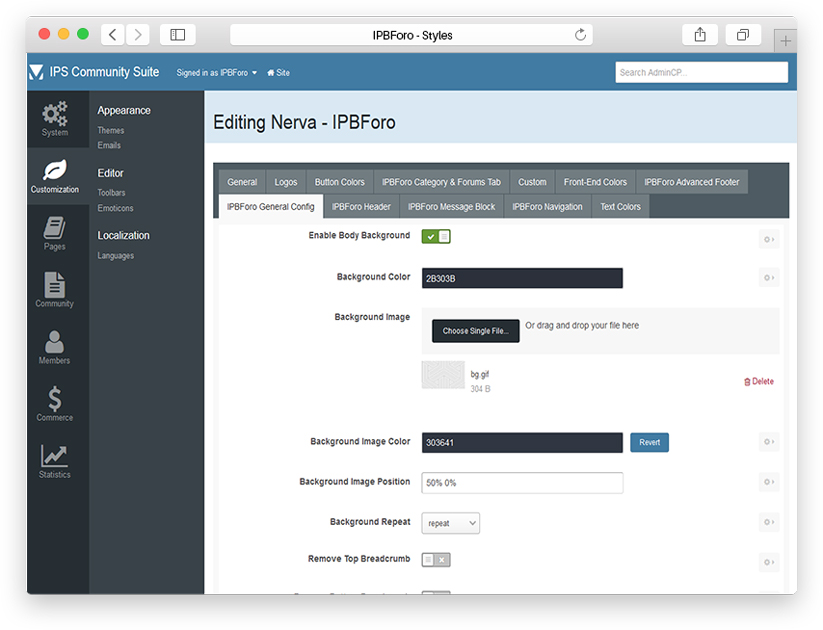
Task: Delete the bg.gif background image
Action: (759, 381)
